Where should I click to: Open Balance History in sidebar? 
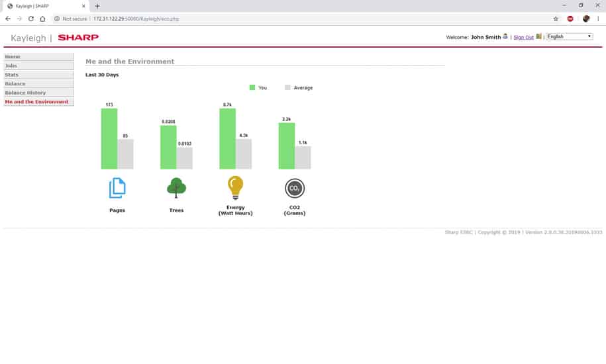(38, 93)
